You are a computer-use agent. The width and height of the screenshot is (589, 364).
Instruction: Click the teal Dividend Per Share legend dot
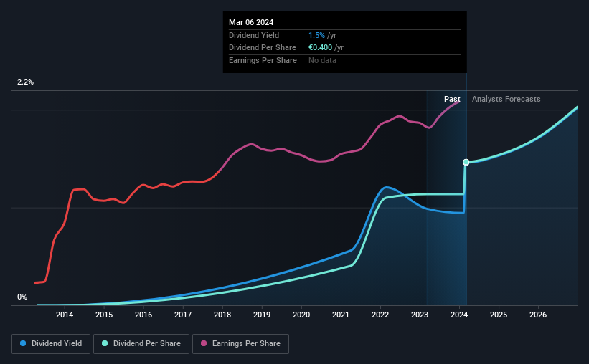tap(105, 343)
